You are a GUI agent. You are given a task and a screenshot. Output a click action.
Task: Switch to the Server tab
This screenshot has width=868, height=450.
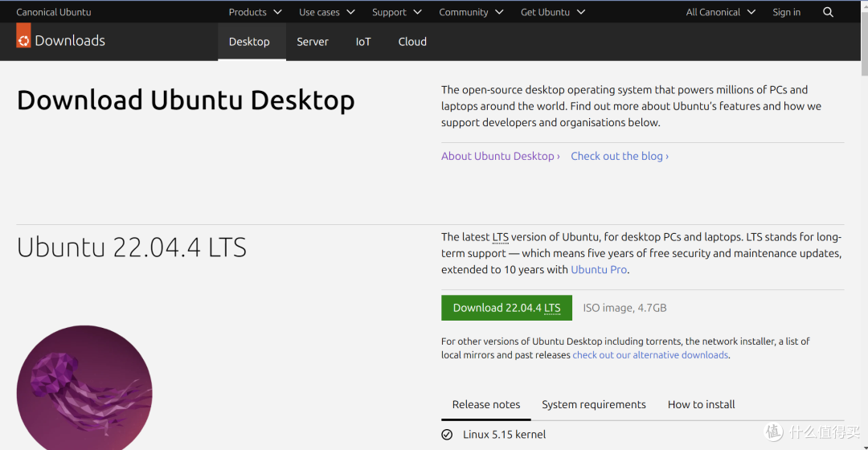(x=312, y=42)
